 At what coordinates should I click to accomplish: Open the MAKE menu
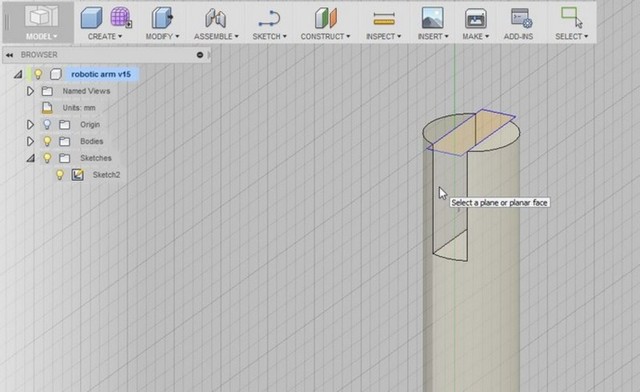(x=476, y=36)
